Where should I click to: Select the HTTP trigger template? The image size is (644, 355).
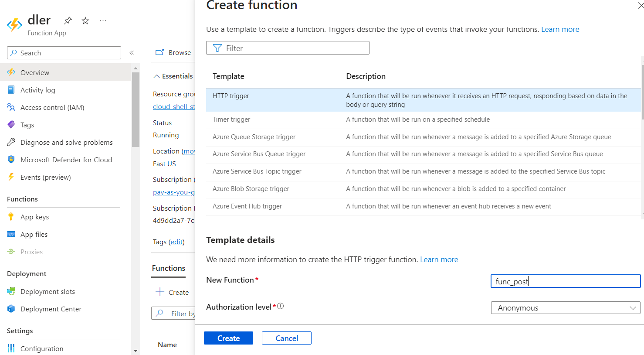(x=424, y=100)
